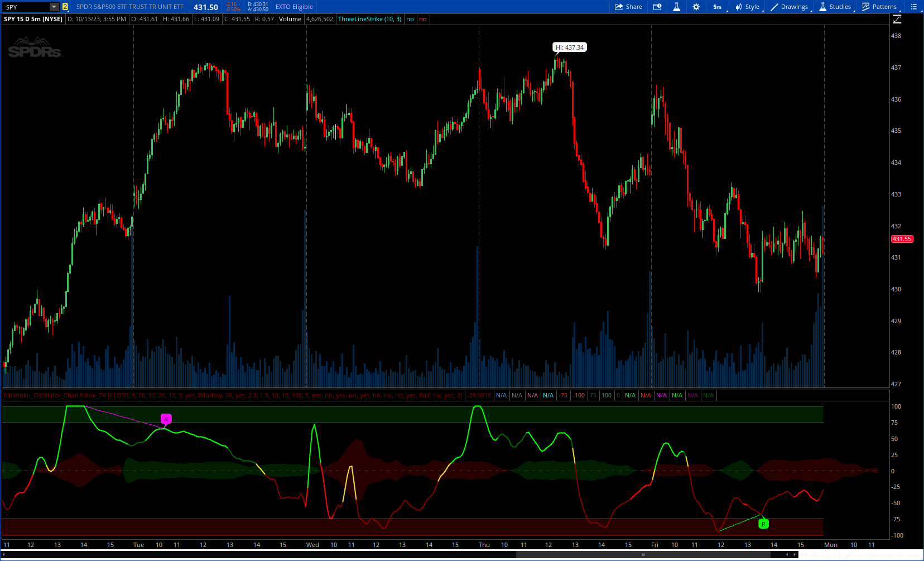This screenshot has width=924, height=561.
Task: Click the chart scale curve icon
Action: pos(897,19)
